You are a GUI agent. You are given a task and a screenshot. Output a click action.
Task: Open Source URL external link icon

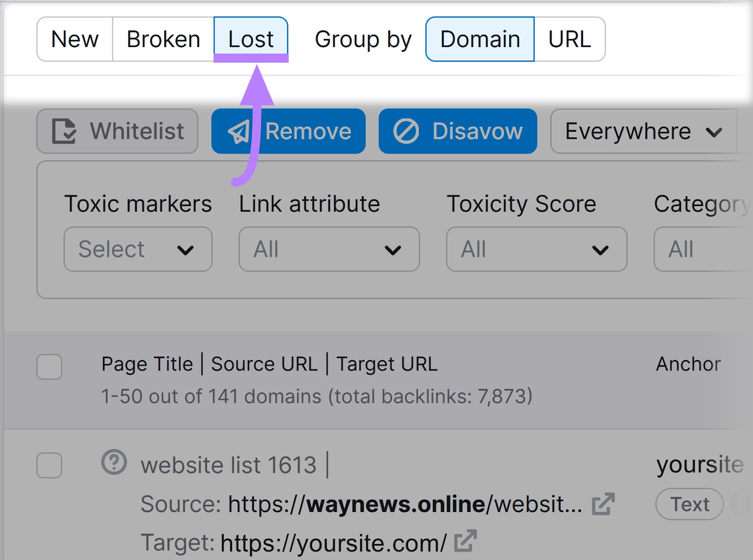(603, 504)
